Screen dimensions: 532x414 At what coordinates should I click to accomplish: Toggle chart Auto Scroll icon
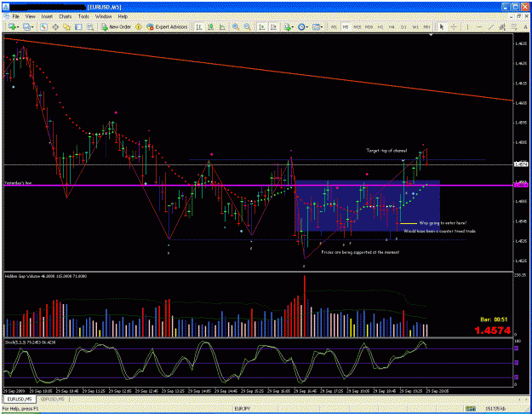tap(261, 26)
